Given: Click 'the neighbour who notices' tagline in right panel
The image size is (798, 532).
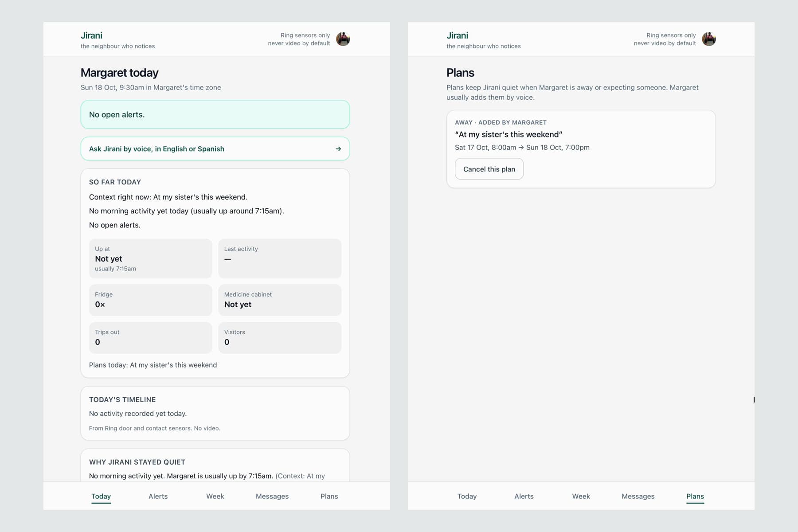Looking at the screenshot, I should [483, 46].
